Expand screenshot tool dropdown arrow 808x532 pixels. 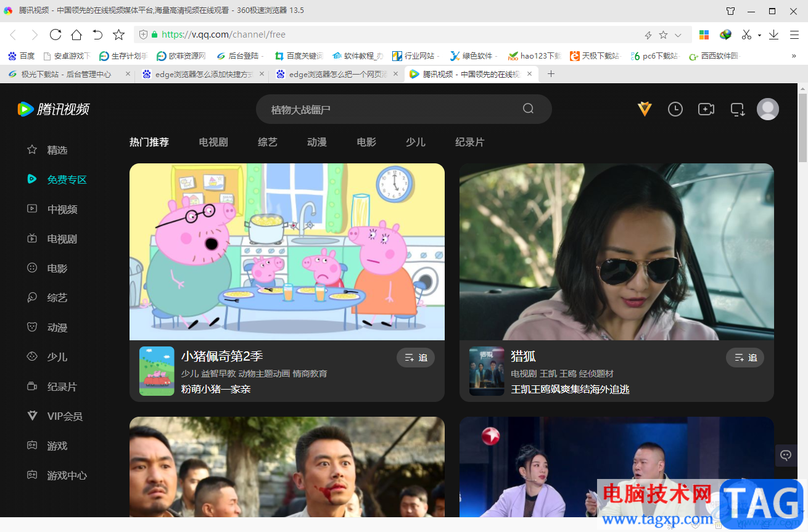click(x=759, y=35)
